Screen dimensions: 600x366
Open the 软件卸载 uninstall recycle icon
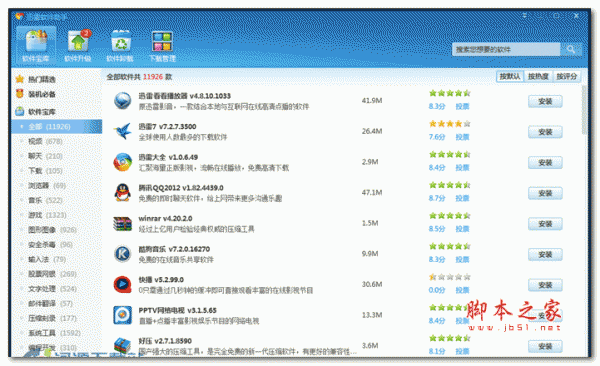tap(120, 45)
